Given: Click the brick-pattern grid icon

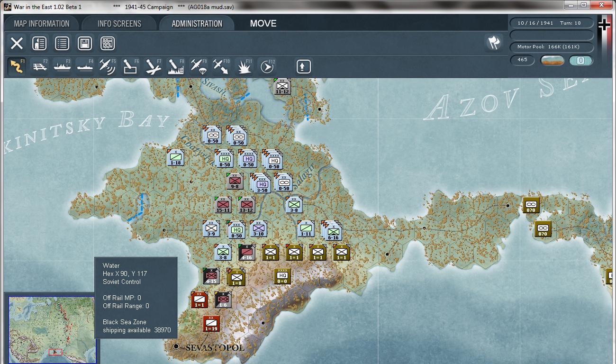Looking at the screenshot, I should click(x=108, y=44).
